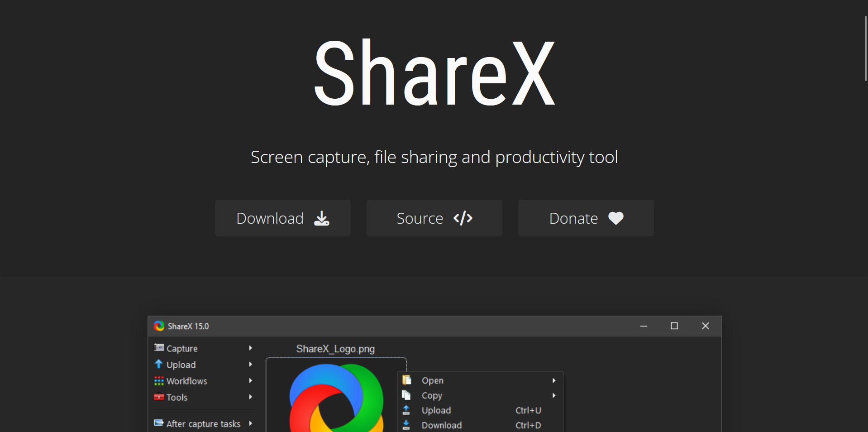
Task: Click the ShareX logo in title bar
Action: [159, 326]
